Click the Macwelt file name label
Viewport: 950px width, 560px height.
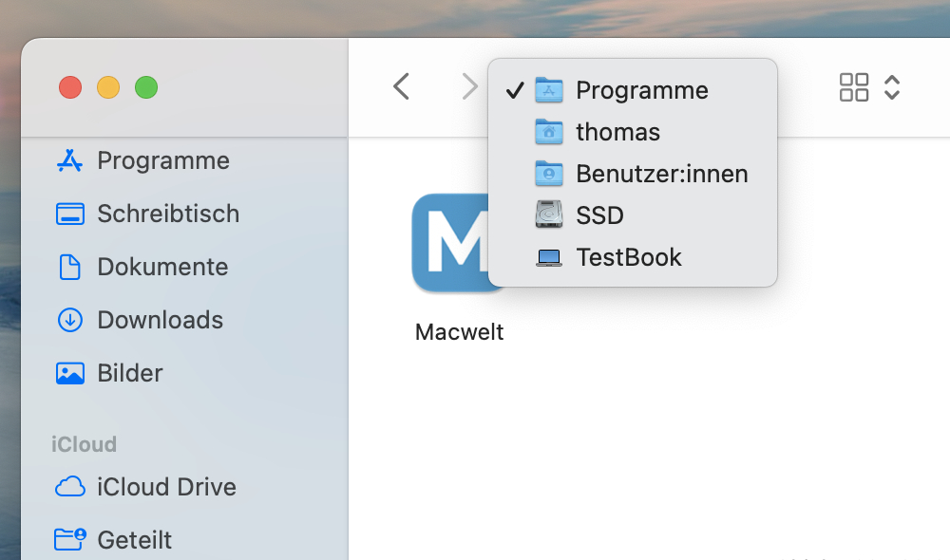459,332
